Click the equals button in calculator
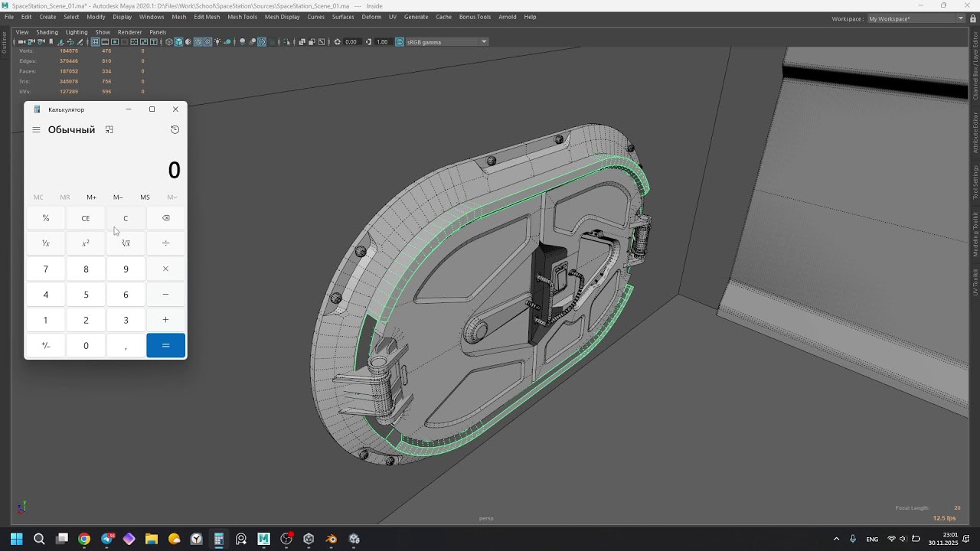Viewport: 980px width, 551px height. pos(166,345)
